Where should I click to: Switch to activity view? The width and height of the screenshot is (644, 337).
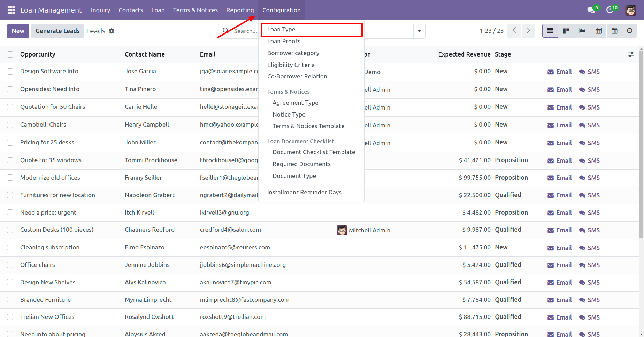(x=630, y=31)
